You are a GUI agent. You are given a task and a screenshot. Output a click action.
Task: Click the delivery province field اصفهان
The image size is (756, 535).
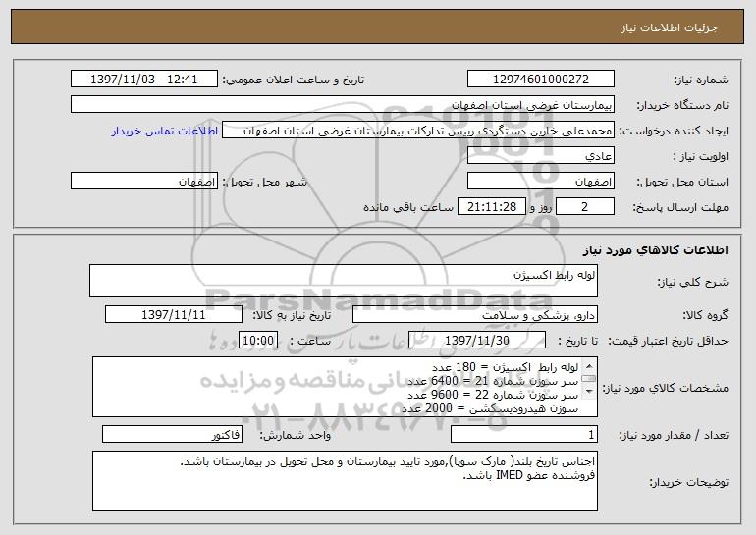540,182
